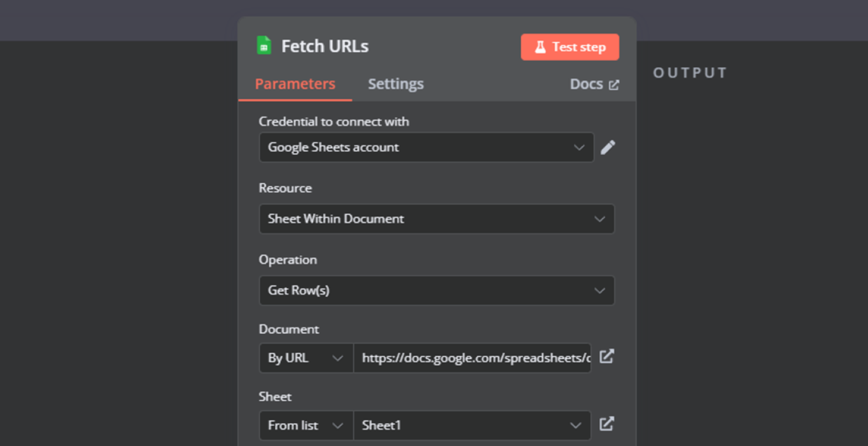868x446 pixels.
Task: Open spreadsheet via Document external-link icon
Action: pos(606,356)
